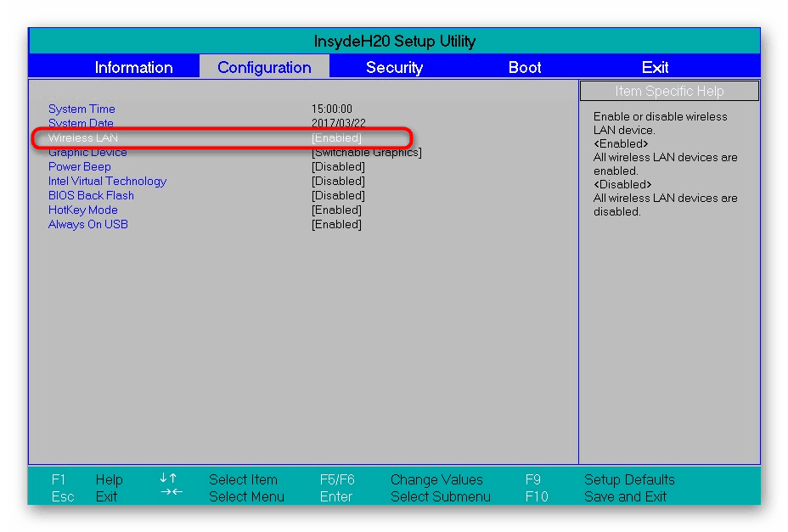
Task: Toggle the Power Beep [Disabled] value
Action: (338, 167)
